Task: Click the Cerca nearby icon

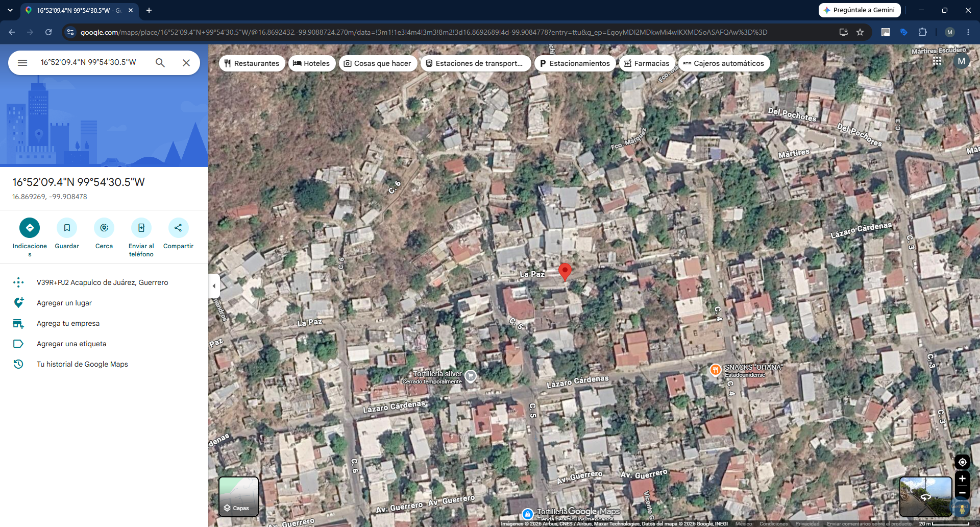Action: 104,228
